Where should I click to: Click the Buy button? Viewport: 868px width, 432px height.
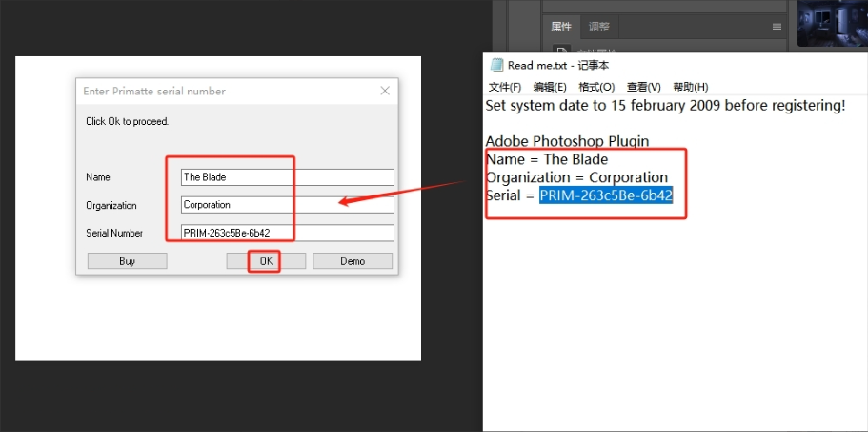tap(128, 261)
